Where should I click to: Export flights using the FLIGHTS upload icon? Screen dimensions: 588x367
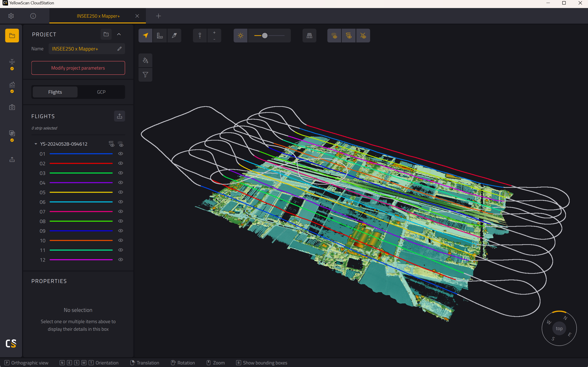pos(119,116)
